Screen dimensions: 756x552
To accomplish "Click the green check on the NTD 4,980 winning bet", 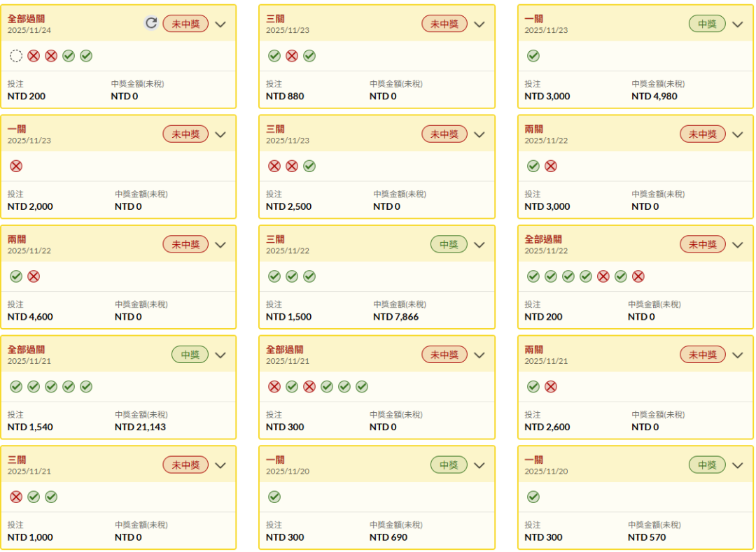I will click(x=533, y=56).
